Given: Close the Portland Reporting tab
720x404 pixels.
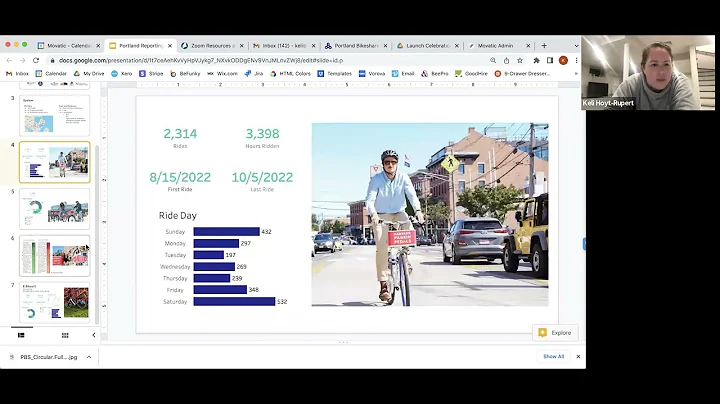Looking at the screenshot, I should (170, 45).
